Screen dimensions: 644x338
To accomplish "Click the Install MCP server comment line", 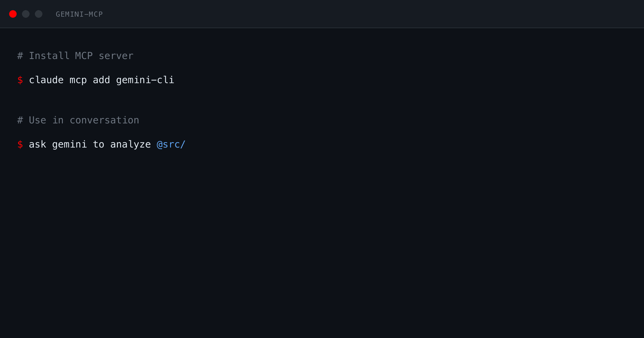I will pyautogui.click(x=75, y=56).
